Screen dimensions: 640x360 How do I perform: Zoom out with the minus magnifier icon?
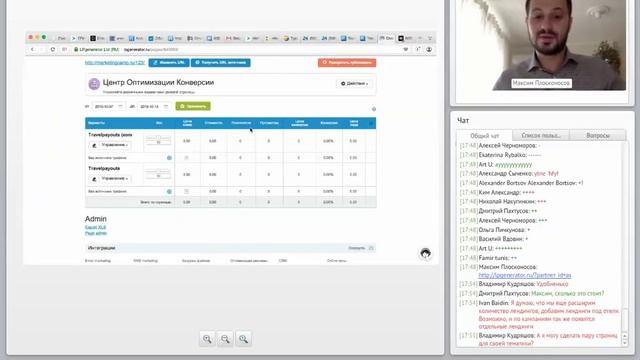225,339
